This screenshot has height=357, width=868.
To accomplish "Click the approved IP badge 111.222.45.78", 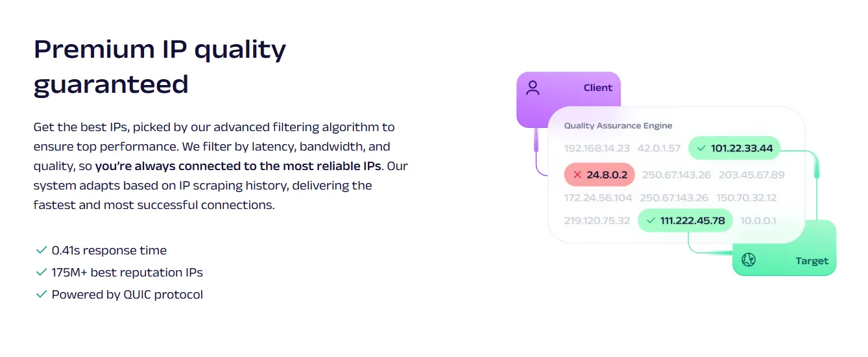I will [x=685, y=221].
